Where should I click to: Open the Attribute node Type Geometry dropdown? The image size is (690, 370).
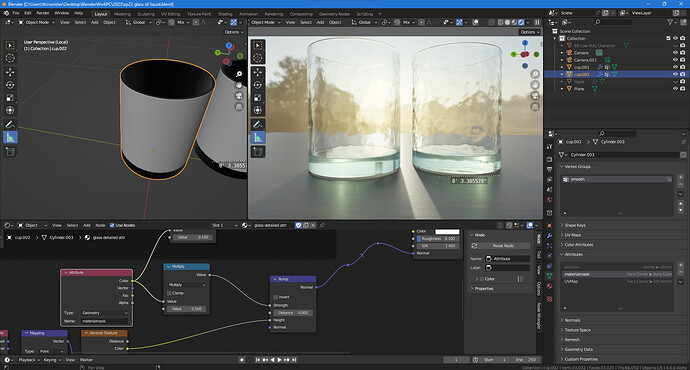tap(105, 313)
